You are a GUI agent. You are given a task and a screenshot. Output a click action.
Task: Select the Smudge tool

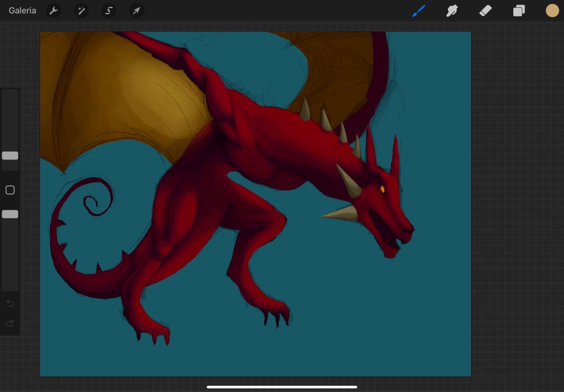coord(452,11)
